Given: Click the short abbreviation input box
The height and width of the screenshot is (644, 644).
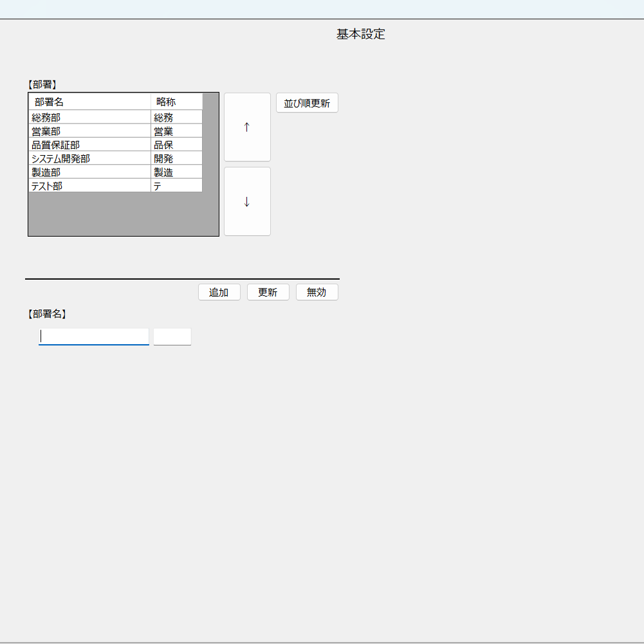Looking at the screenshot, I should [172, 336].
